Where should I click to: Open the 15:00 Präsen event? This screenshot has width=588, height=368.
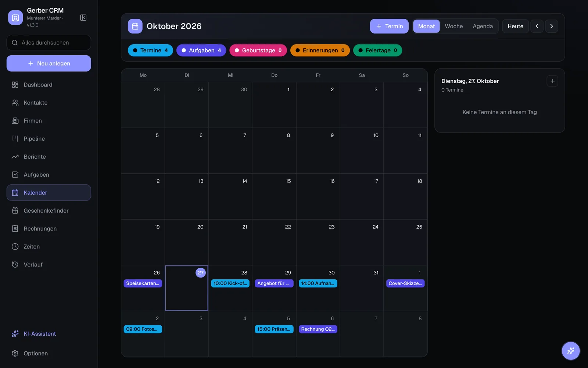274,329
